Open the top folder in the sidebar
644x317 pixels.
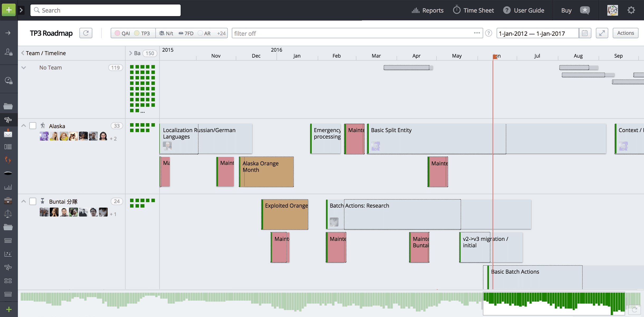[8, 106]
